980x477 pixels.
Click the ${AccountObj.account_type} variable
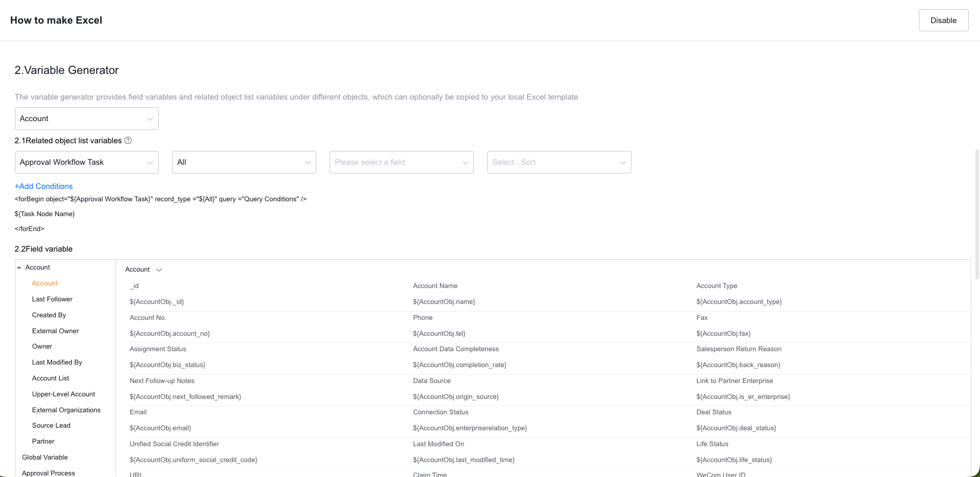click(x=739, y=302)
